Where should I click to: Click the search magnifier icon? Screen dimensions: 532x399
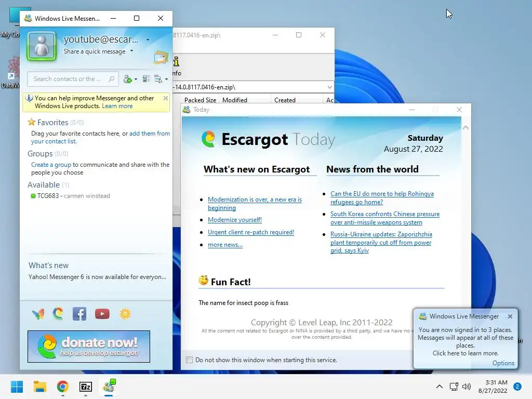tap(111, 79)
